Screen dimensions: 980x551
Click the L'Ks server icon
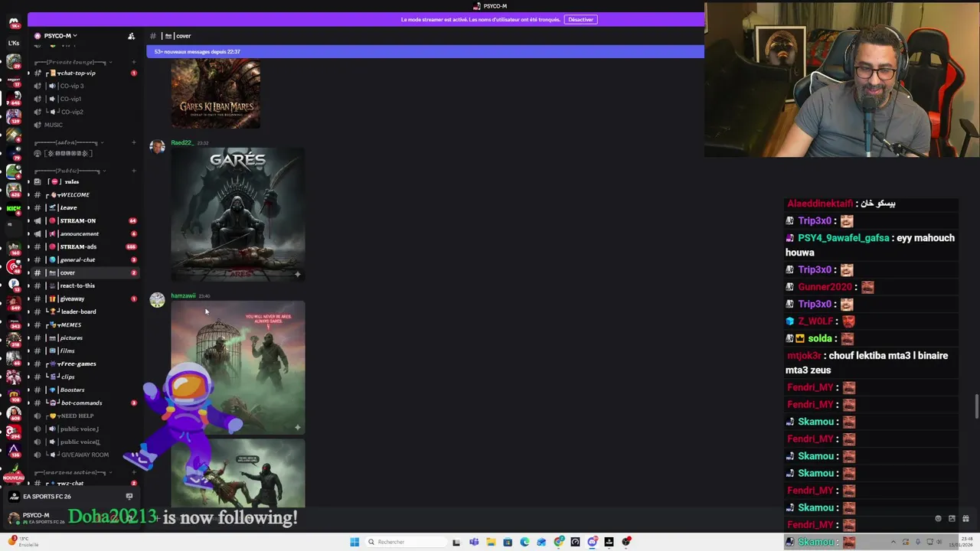(x=14, y=43)
